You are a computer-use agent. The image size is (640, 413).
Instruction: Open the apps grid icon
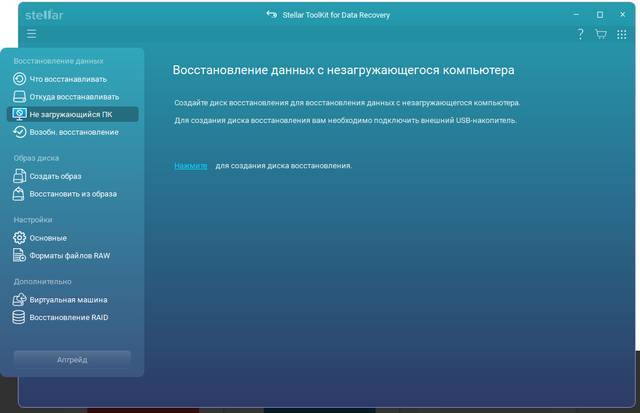click(x=622, y=34)
